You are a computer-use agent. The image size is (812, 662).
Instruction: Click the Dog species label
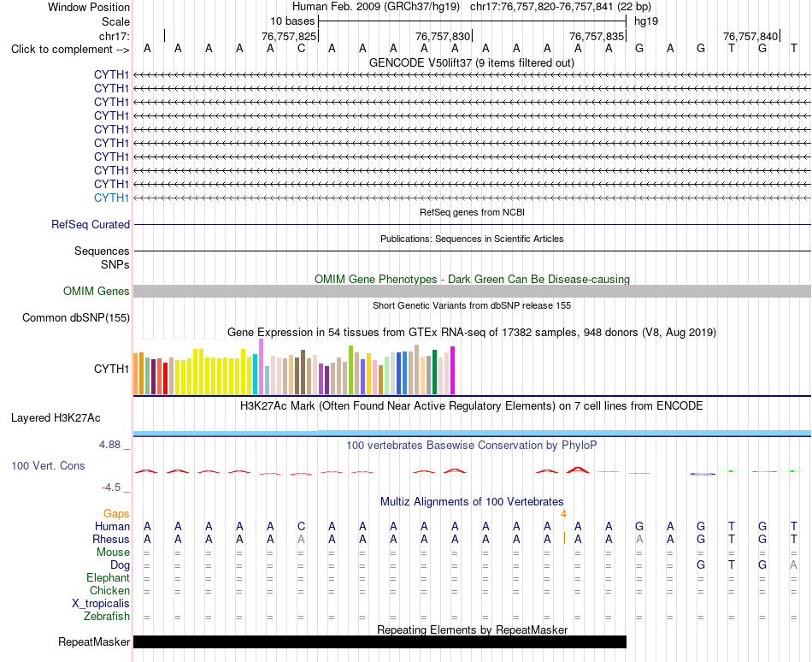pyautogui.click(x=121, y=565)
